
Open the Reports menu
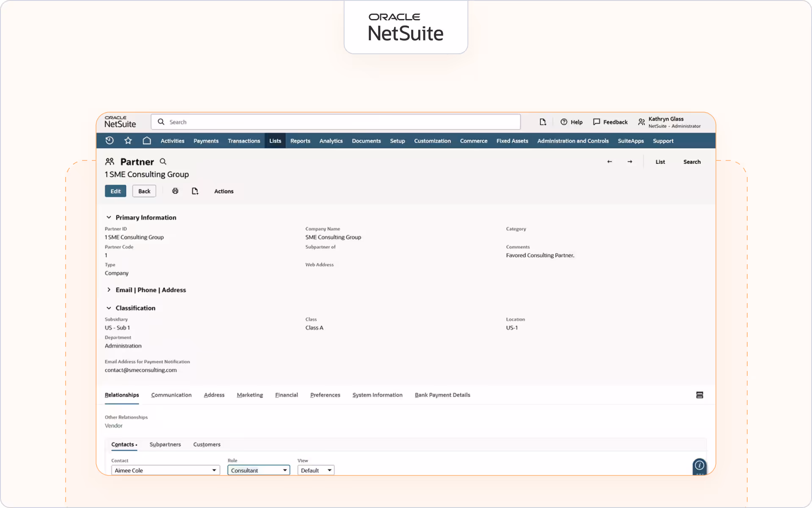coord(300,141)
